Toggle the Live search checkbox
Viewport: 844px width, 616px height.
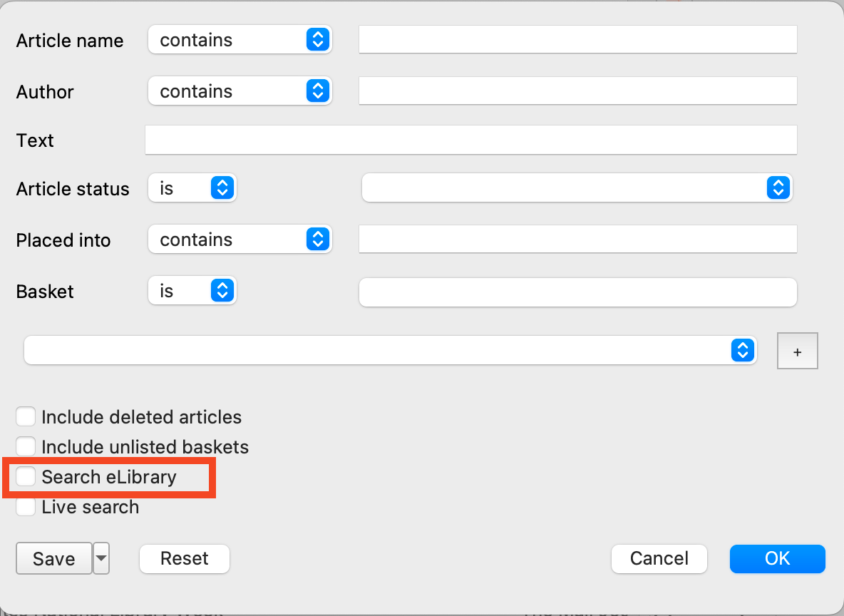pos(26,506)
